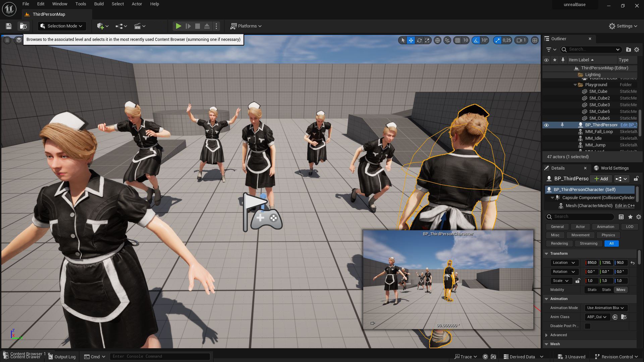Toggle visibility of BP_ThirdPersonCharacter actor
644x362 pixels.
(546, 125)
